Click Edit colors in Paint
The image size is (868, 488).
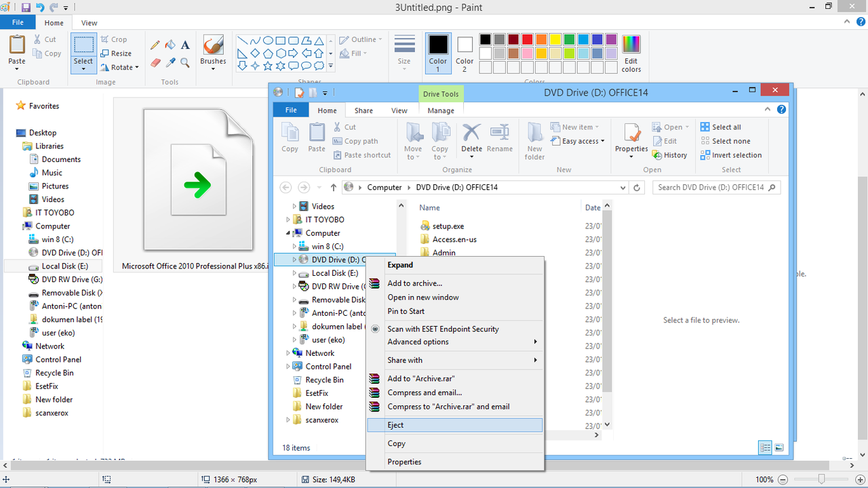tap(631, 54)
